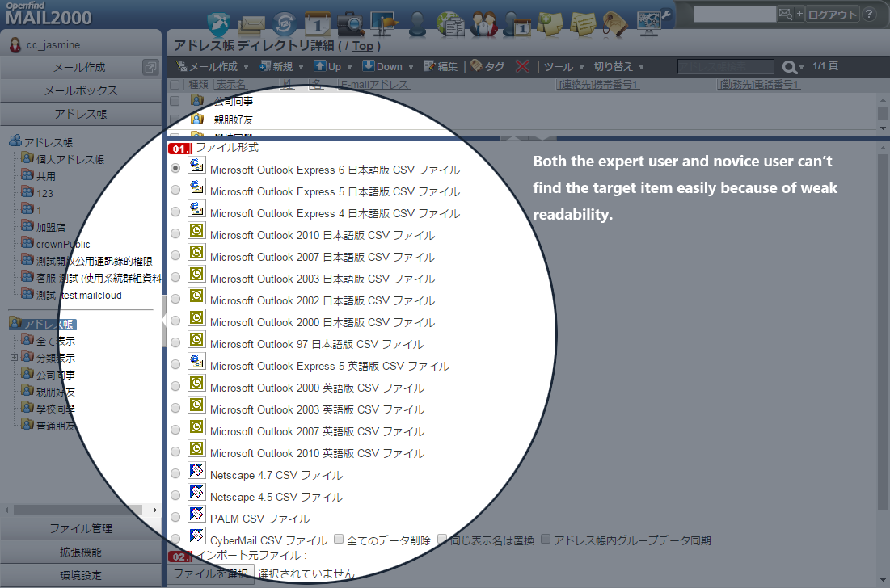
Task: Click the magnifying glass search icon
Action: click(x=789, y=67)
